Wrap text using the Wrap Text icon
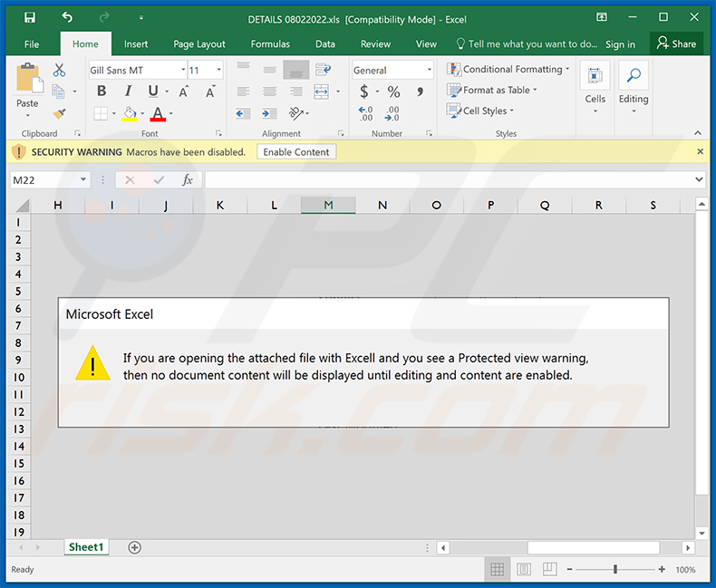 (x=323, y=70)
